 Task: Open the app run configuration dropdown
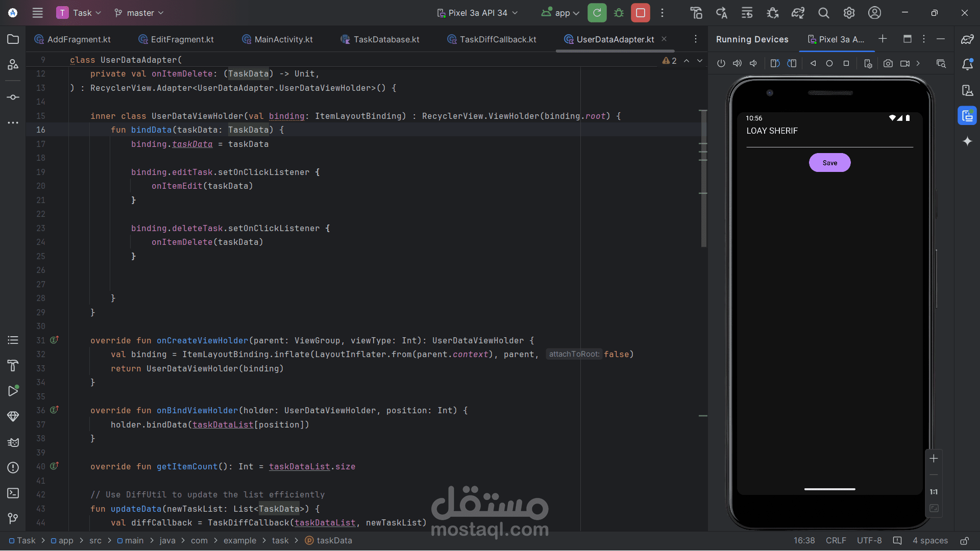560,13
